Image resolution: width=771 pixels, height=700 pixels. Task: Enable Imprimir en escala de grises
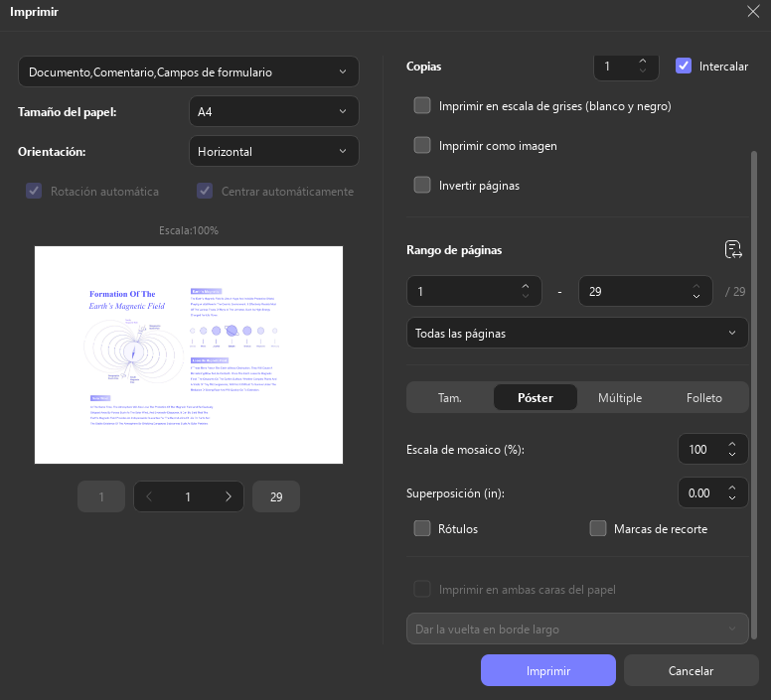click(x=422, y=105)
